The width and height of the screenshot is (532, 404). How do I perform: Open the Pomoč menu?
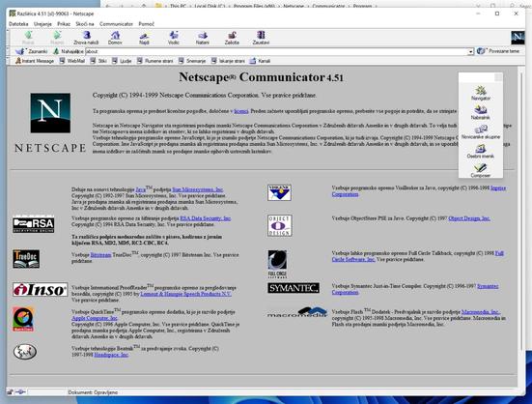pyautogui.click(x=146, y=24)
